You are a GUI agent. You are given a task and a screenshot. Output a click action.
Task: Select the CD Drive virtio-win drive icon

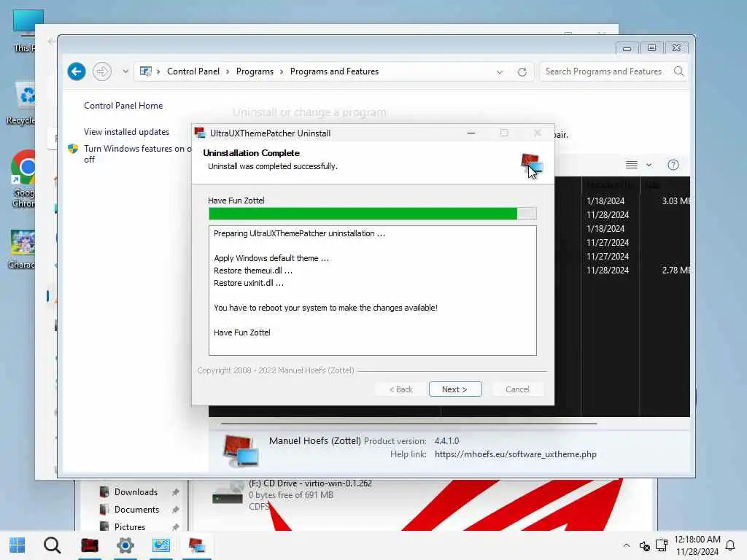[x=228, y=494]
